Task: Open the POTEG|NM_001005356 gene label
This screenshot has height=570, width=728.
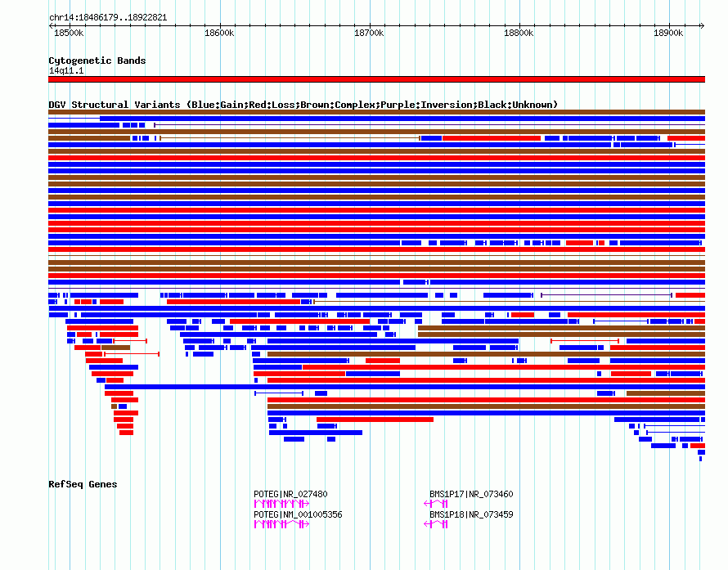Action: 298,514
